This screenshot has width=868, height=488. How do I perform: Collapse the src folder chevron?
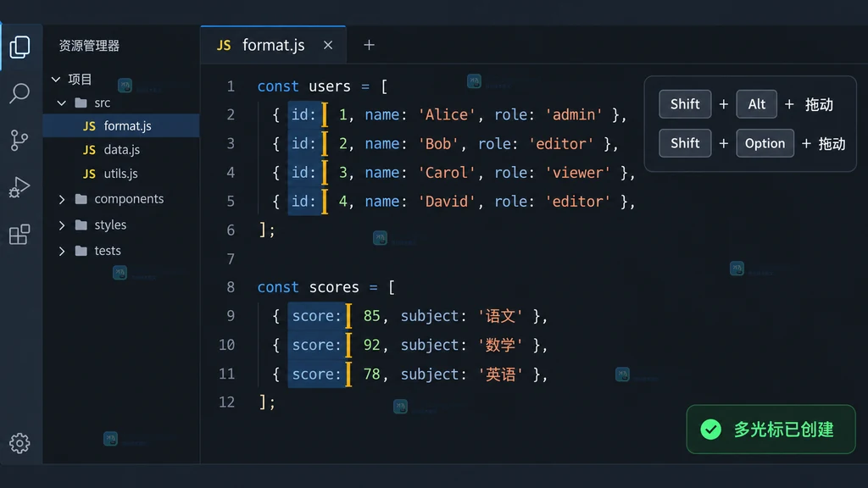coord(61,103)
